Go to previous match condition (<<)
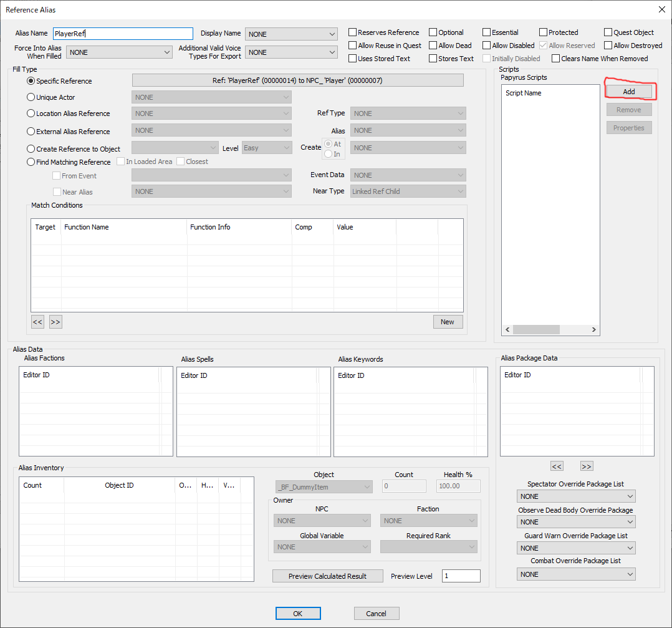 [37, 322]
